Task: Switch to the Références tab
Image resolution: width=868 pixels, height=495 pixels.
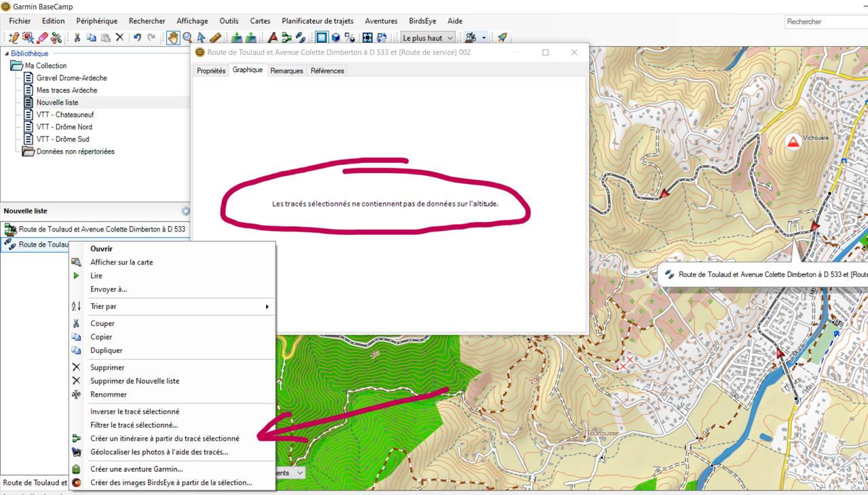Action: (x=327, y=71)
